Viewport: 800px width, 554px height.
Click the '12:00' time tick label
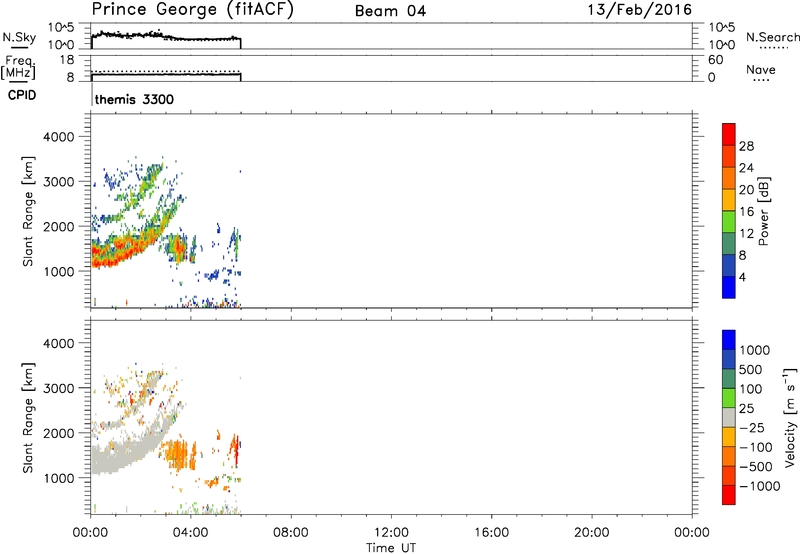point(391,533)
